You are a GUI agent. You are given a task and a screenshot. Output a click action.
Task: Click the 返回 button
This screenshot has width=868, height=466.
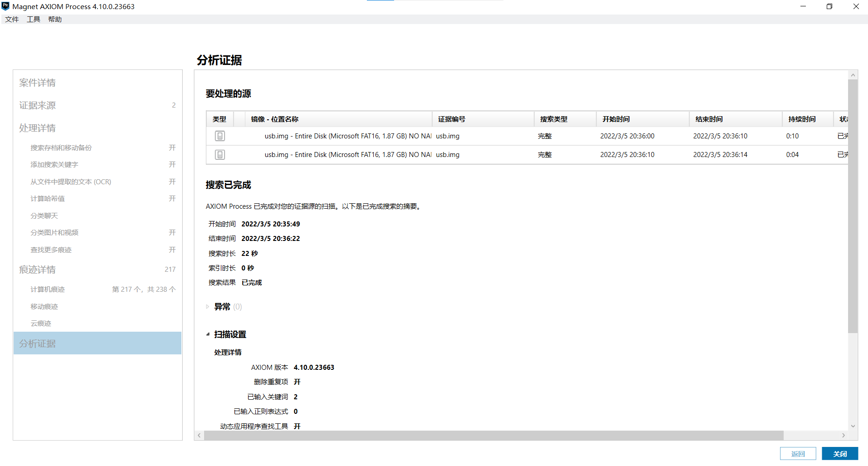click(x=798, y=454)
